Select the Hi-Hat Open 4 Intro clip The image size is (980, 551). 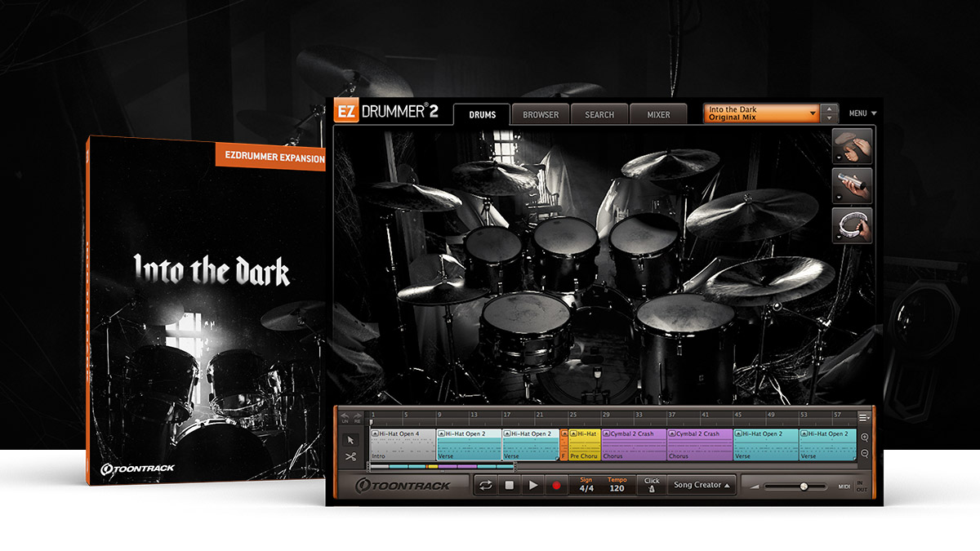coord(402,445)
